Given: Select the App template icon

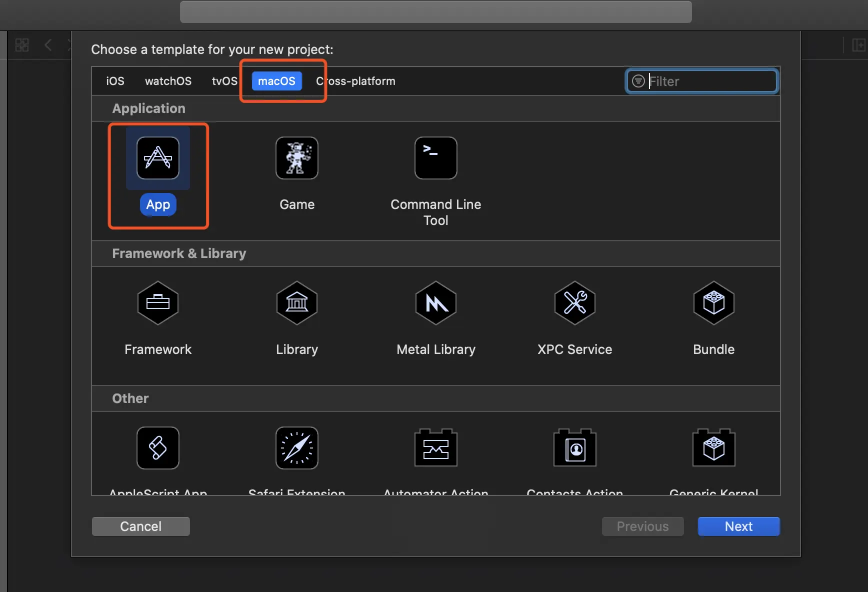Looking at the screenshot, I should pyautogui.click(x=158, y=158).
